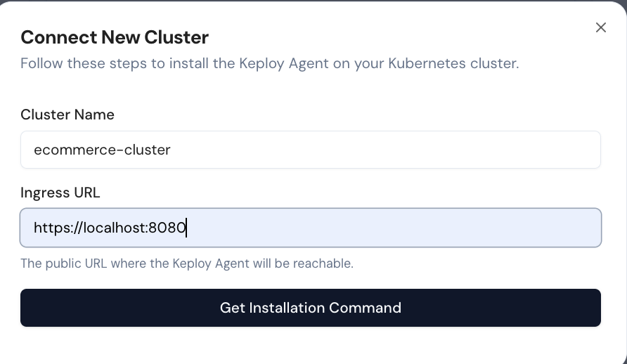
Task: Click the helper text below Ingress URL
Action: (x=186, y=264)
